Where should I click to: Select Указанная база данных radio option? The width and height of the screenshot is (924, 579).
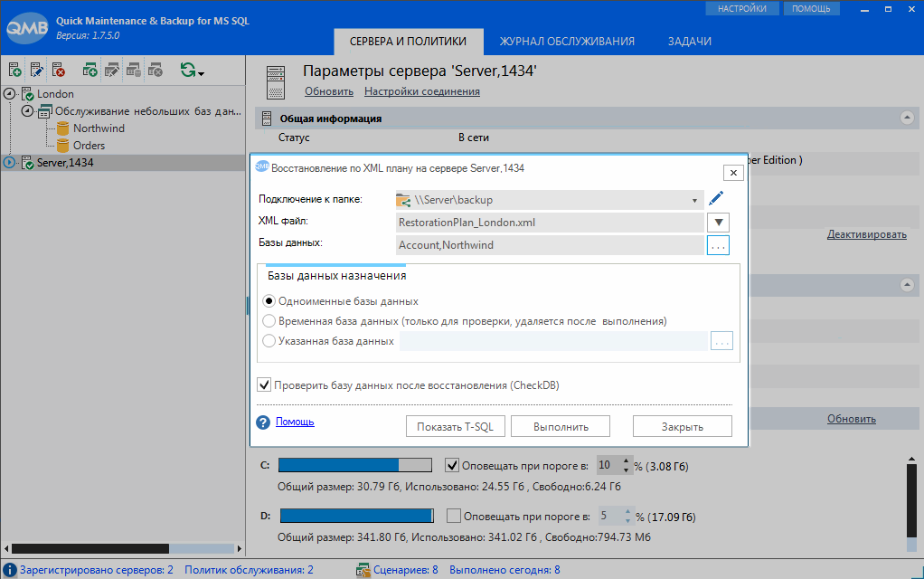tap(269, 341)
